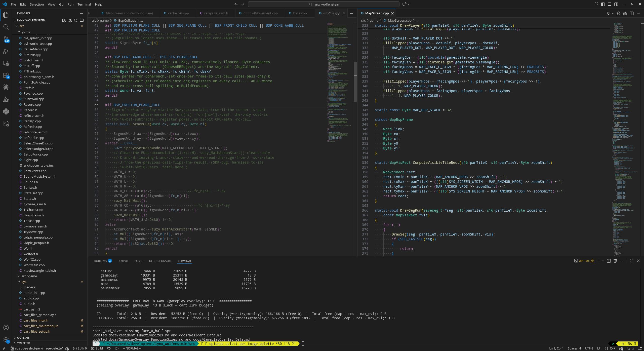Open Explorer views and more actions menu
Screen dimensions: 644x351
(81, 13)
